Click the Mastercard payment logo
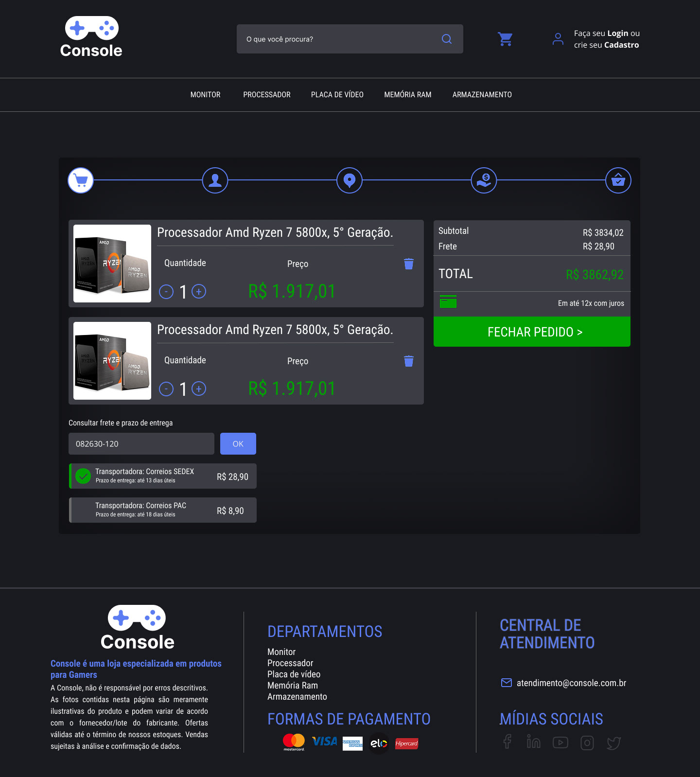 coord(294,742)
